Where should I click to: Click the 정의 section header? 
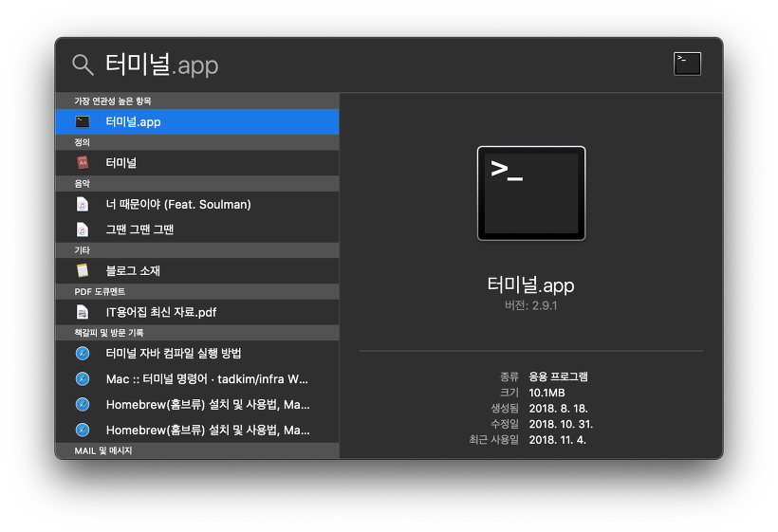tap(197, 142)
